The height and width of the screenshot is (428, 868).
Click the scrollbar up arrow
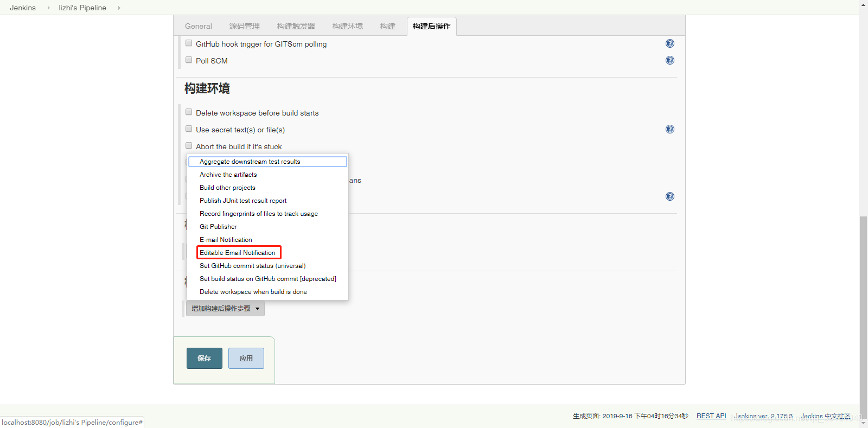[863, 4]
